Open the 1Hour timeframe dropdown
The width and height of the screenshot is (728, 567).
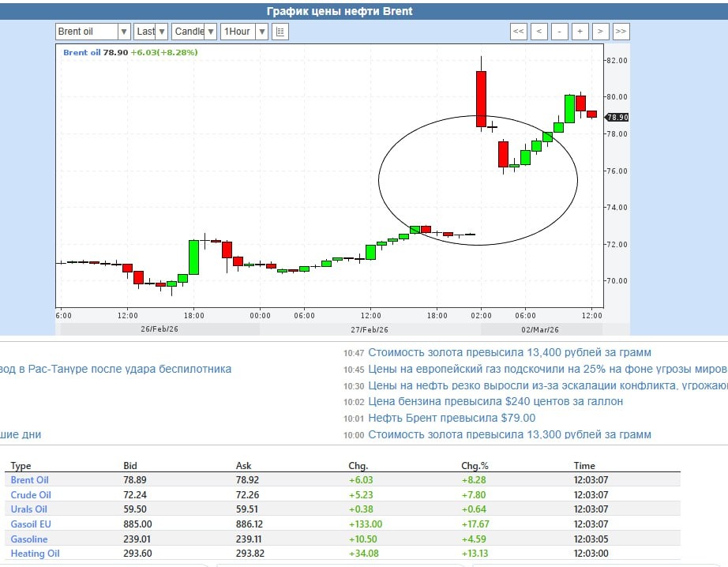244,32
